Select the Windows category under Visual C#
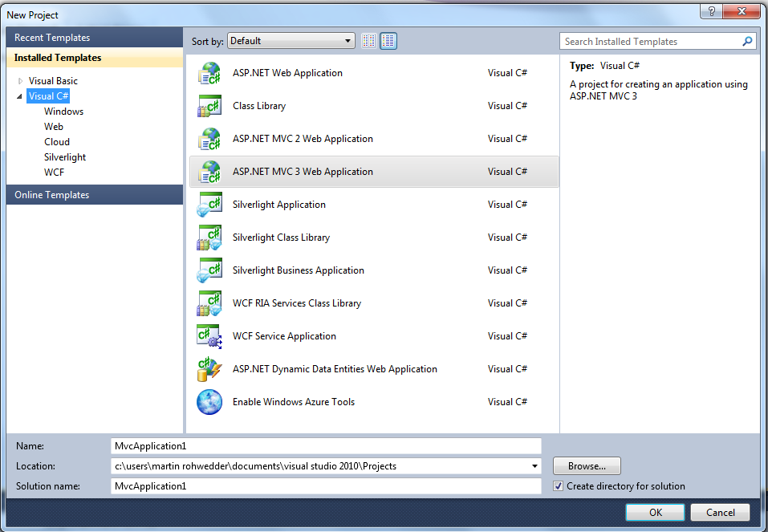Image resolution: width=768 pixels, height=532 pixels. tap(63, 112)
